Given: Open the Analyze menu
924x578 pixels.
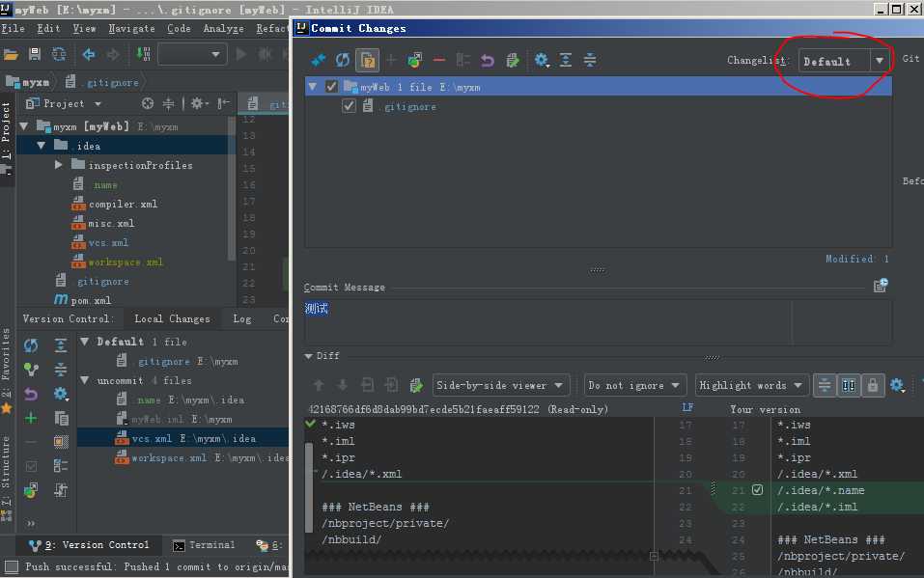Looking at the screenshot, I should (223, 28).
